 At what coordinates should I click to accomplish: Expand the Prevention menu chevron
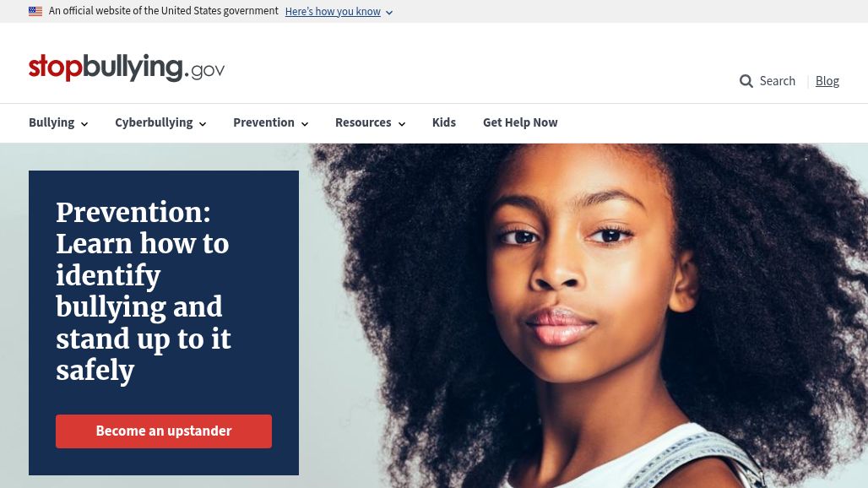coord(305,124)
